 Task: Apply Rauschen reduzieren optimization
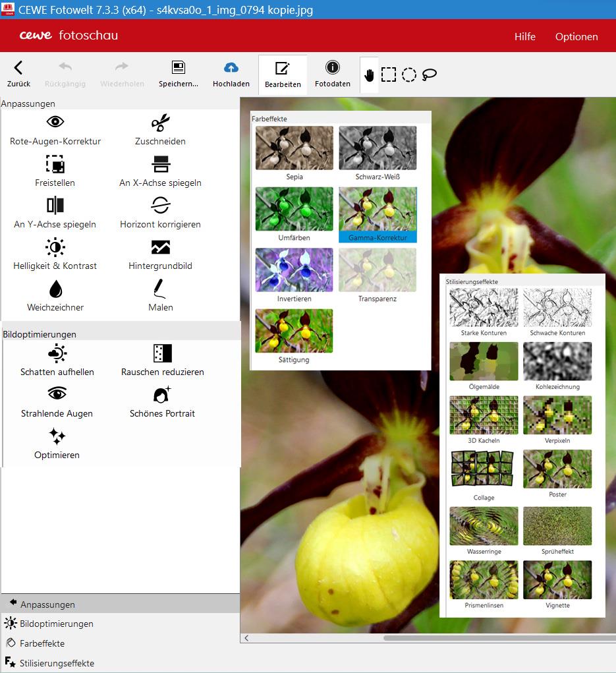coord(163,361)
